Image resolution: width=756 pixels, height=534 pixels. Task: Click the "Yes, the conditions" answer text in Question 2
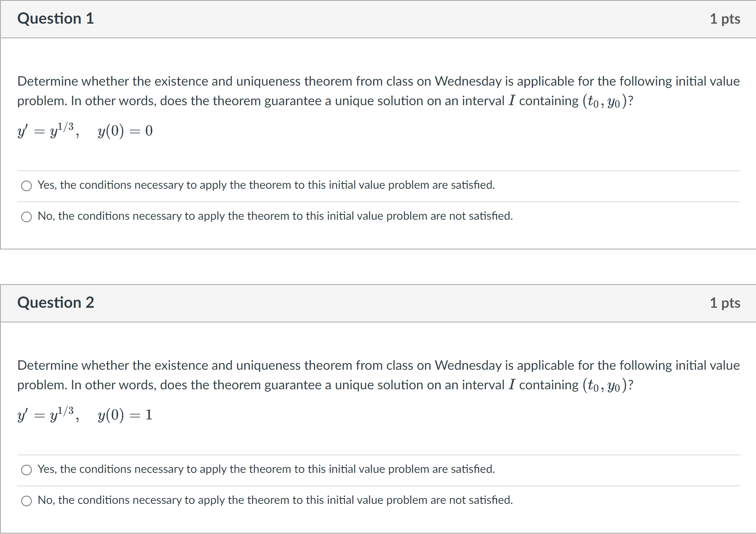[266, 470]
